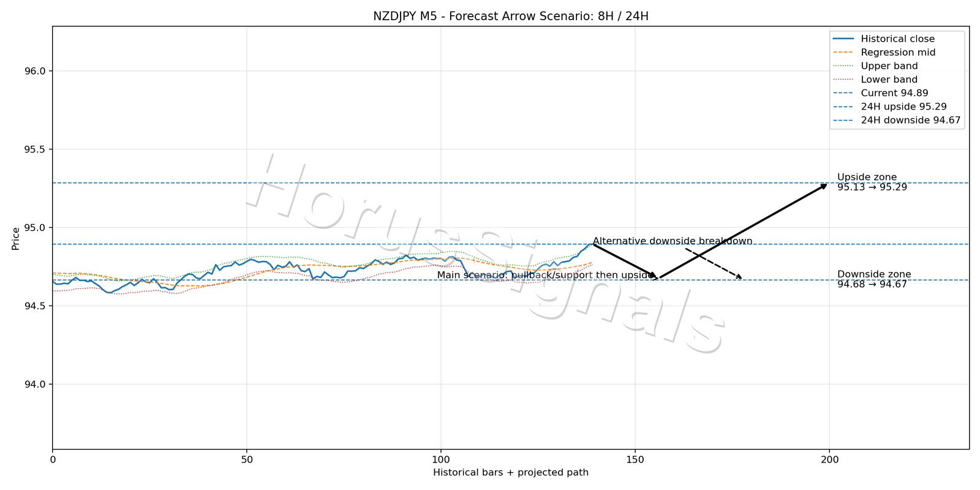The height and width of the screenshot is (490, 980).
Task: Click the '94.68 → 94.67' range text
Action: pos(872,285)
